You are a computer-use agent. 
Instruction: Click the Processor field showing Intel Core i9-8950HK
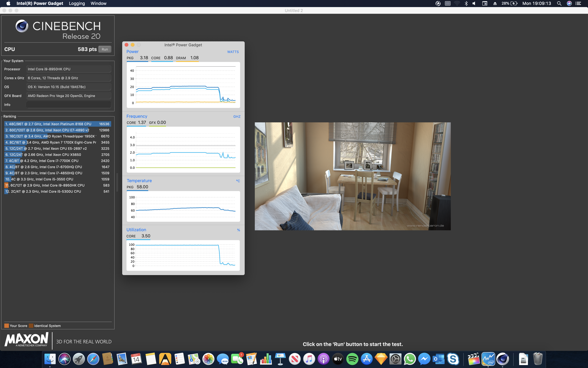[68, 69]
